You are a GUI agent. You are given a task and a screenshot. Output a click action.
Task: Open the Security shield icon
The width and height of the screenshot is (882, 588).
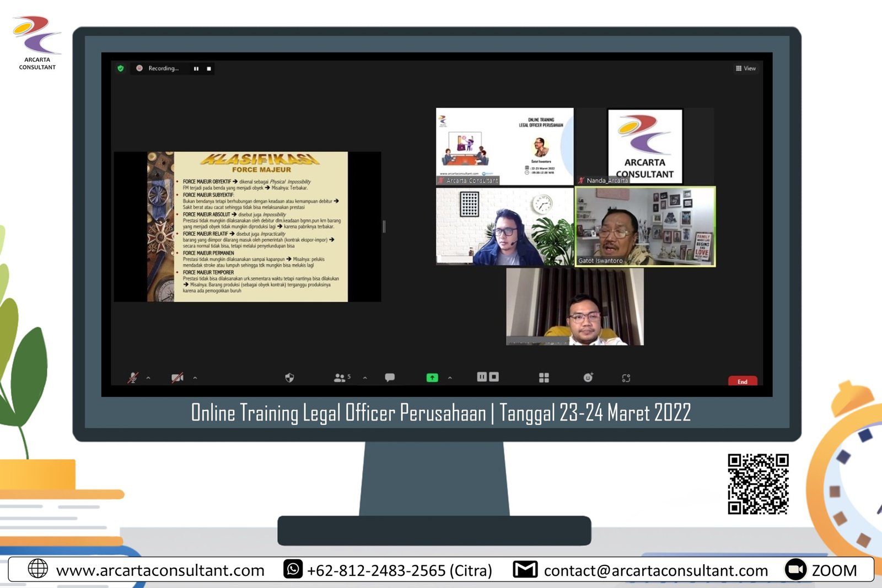[289, 378]
